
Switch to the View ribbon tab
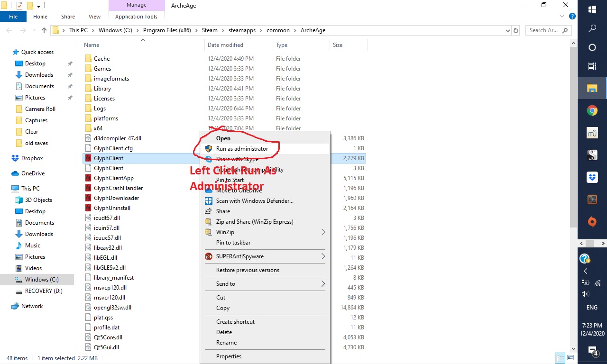[x=94, y=17]
